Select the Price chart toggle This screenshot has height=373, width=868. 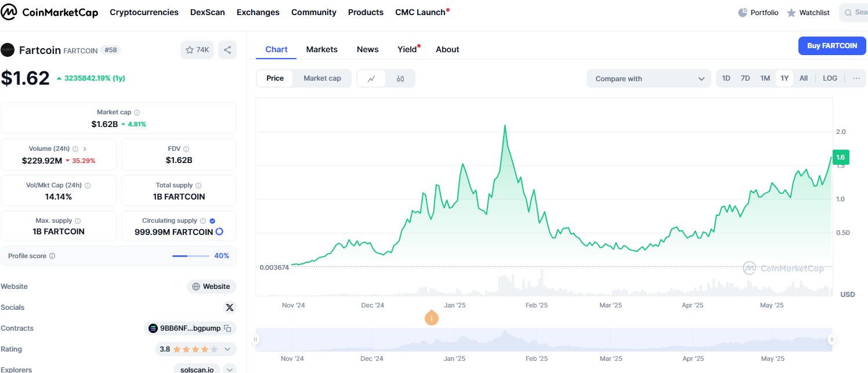(x=275, y=78)
